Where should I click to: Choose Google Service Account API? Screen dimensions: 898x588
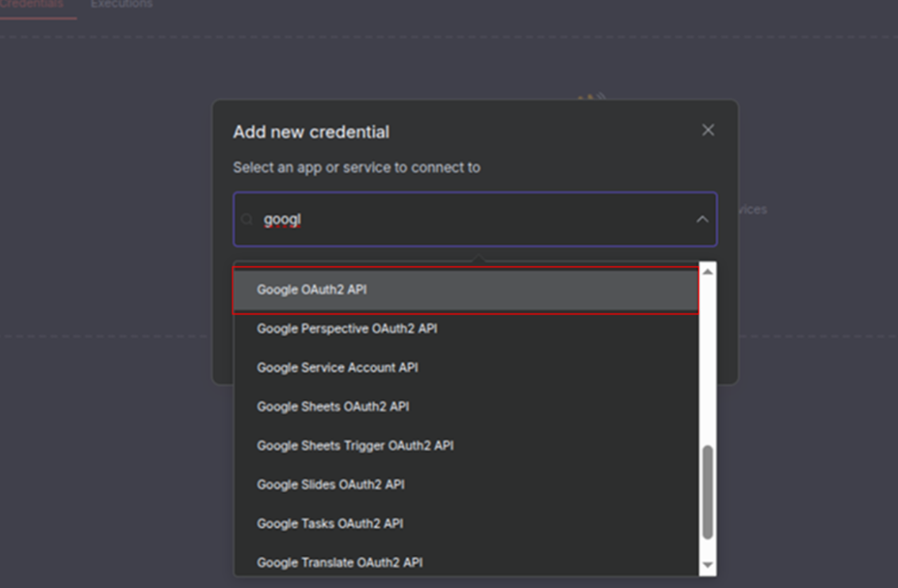465,368
